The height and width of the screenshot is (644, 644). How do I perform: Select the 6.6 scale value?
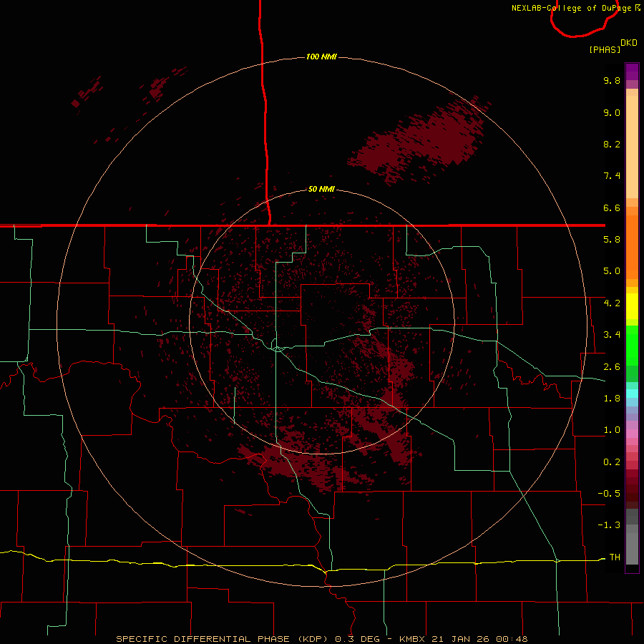(x=612, y=208)
